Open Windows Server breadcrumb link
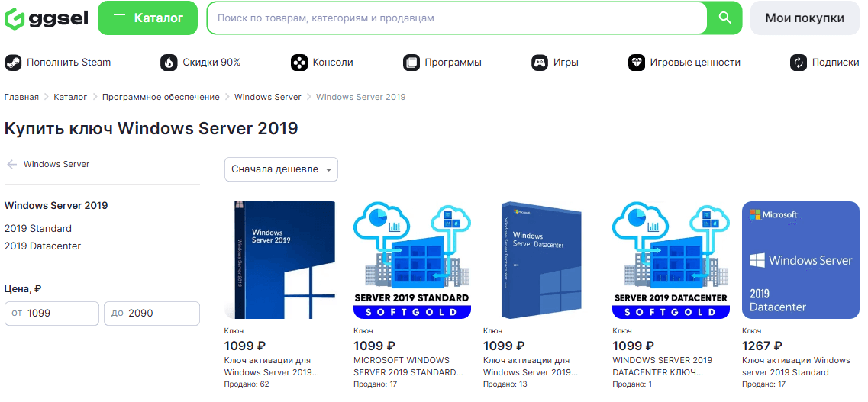 point(268,97)
